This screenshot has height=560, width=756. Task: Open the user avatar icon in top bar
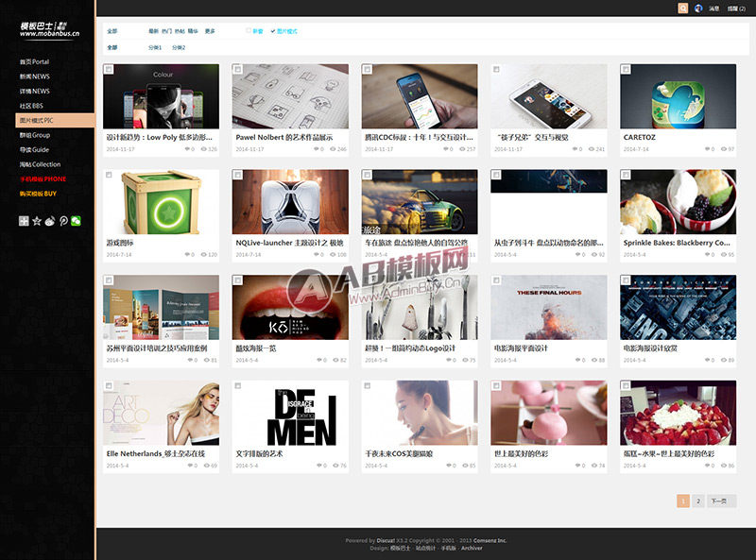pos(698,8)
